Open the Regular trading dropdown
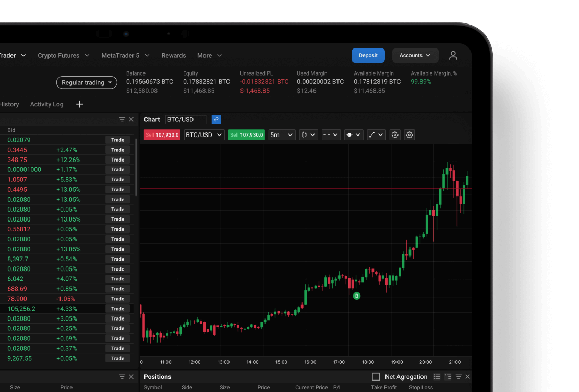The height and width of the screenshot is (392, 579). click(87, 82)
